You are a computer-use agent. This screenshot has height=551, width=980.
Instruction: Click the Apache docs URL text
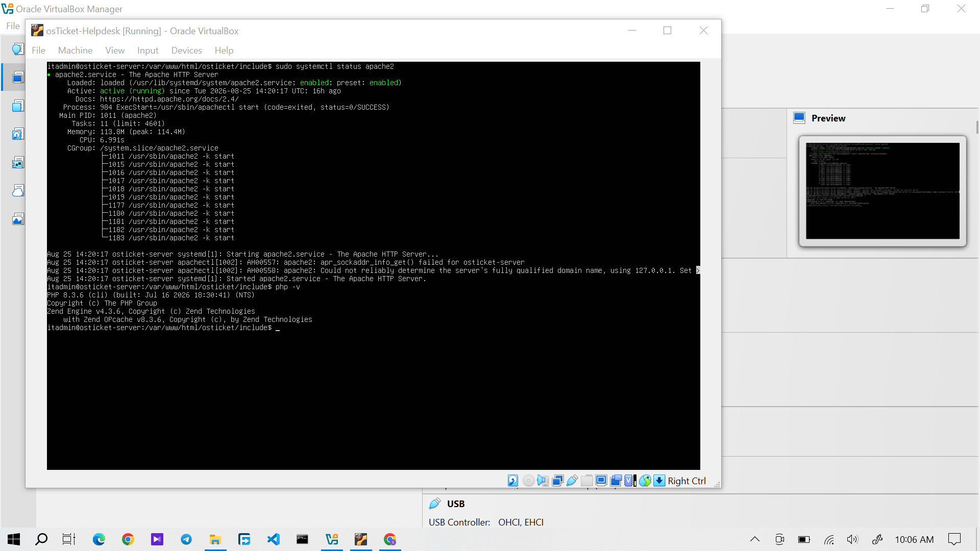coord(169,99)
